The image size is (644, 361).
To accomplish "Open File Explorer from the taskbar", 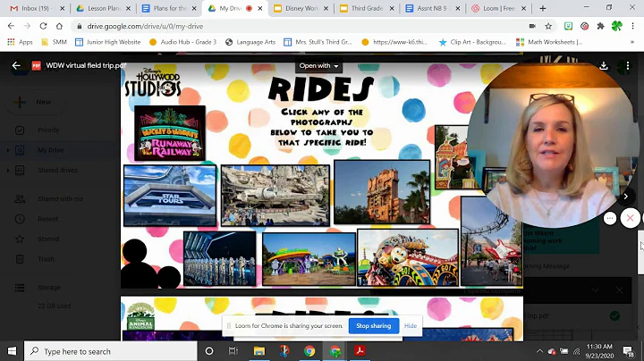I will click(259, 351).
